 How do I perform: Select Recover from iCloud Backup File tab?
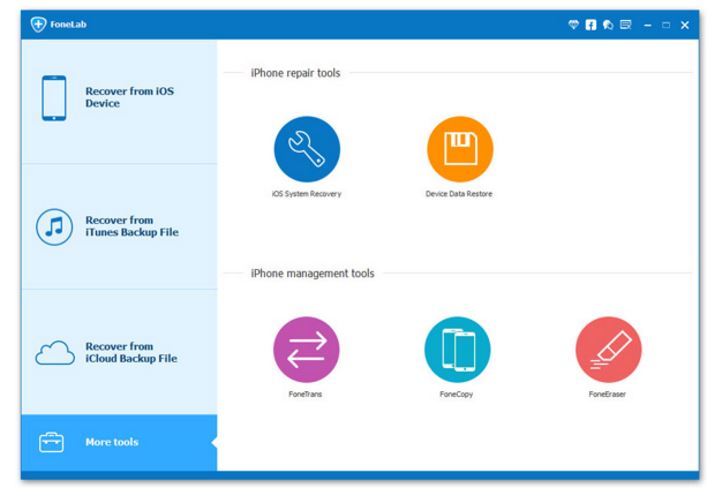pyautogui.click(x=119, y=352)
